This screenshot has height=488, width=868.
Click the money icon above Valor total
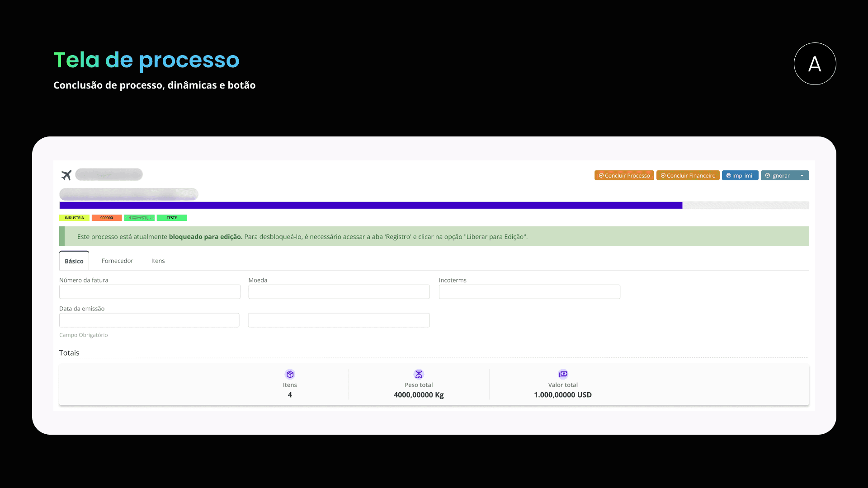point(563,374)
